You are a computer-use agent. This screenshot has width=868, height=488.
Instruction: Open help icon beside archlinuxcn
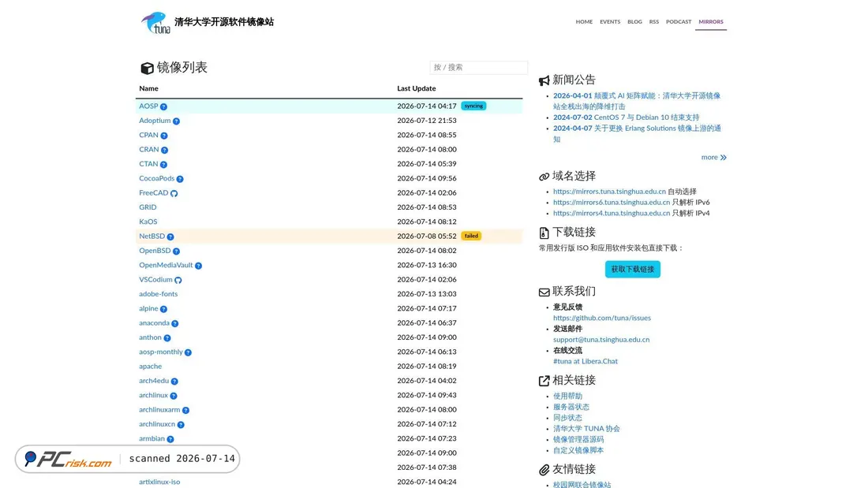tap(181, 425)
